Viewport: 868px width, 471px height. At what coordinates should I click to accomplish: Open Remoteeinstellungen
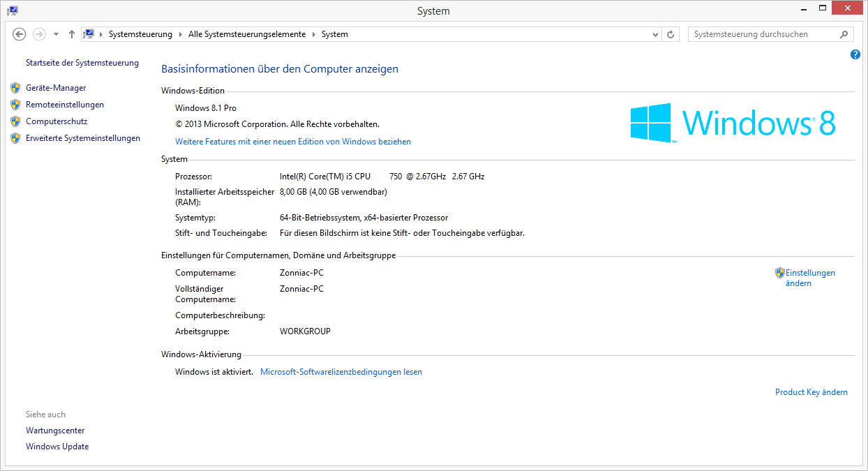[65, 105]
